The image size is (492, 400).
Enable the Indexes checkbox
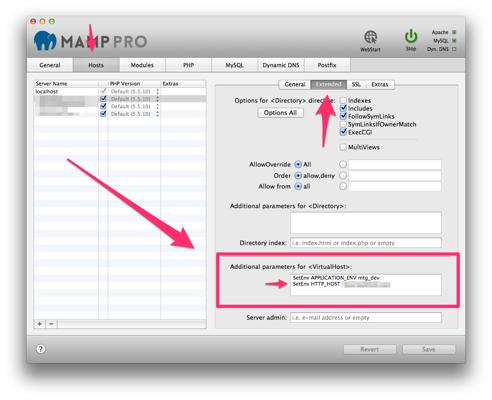[343, 100]
